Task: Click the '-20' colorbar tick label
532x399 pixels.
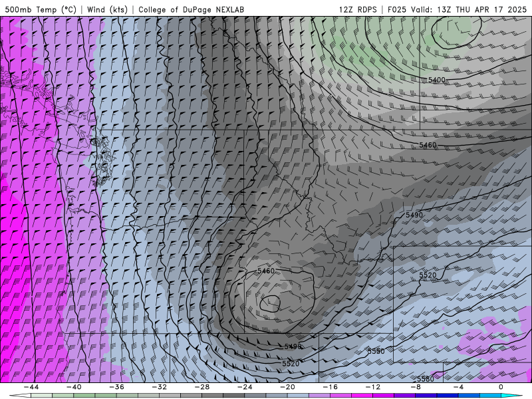Action: pos(287,387)
